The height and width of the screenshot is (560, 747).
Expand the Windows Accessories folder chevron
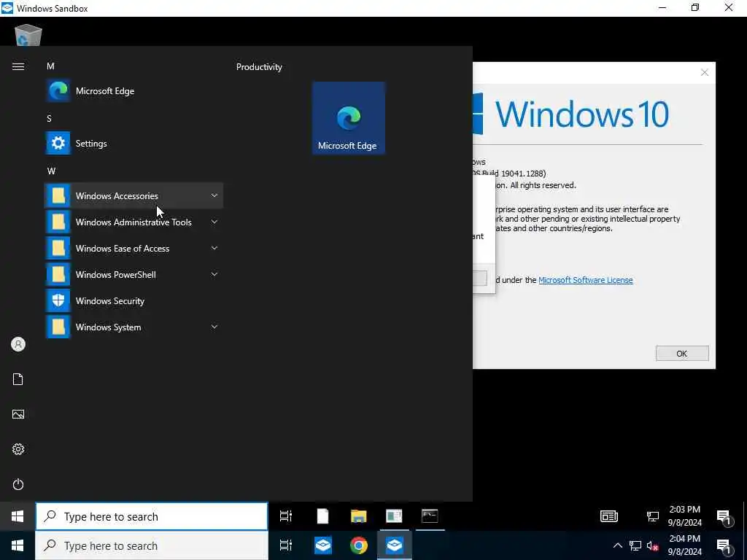214,195
